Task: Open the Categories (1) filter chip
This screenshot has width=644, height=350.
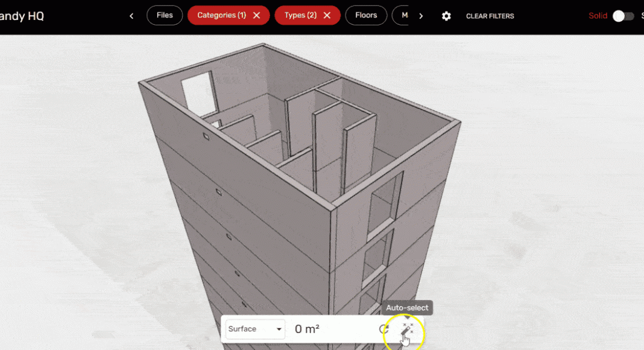Action: [x=221, y=16]
